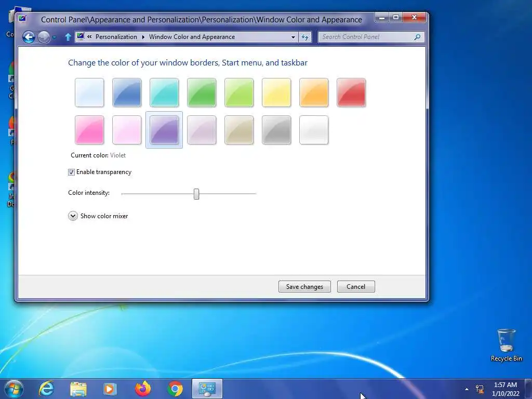
Task: Click the Window Color and Appearance breadcrumb
Action: (192, 37)
